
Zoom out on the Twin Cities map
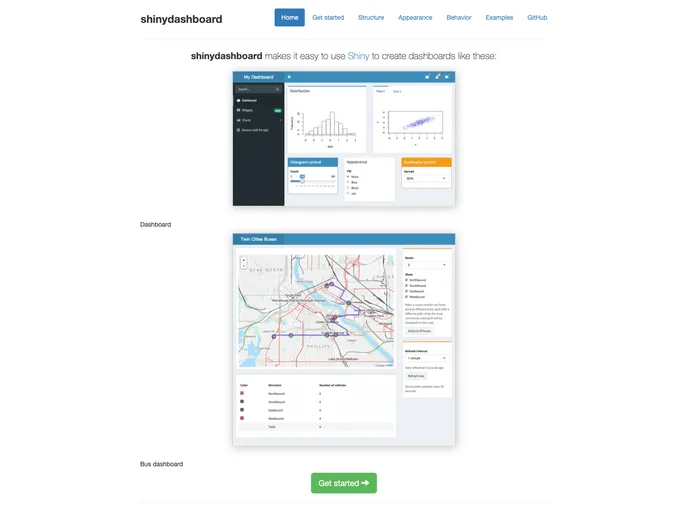pyautogui.click(x=243, y=267)
